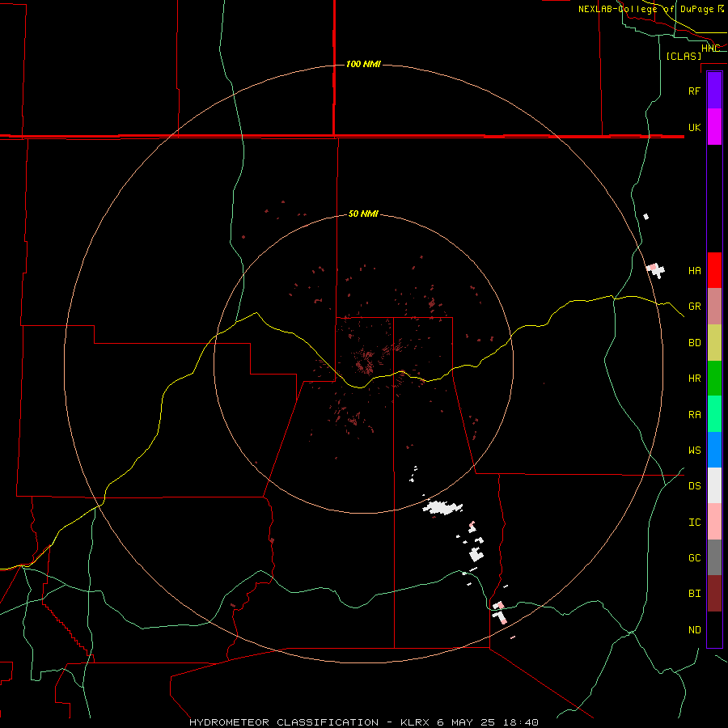Screen dimensions: 728x728
Task: Click the BD legend label
Action: pyautogui.click(x=694, y=343)
